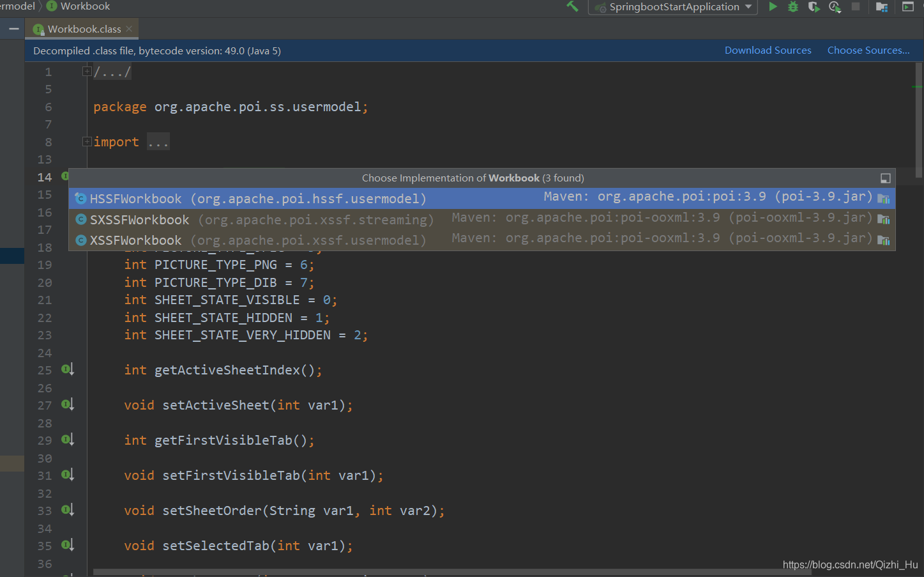Viewport: 924px width, 577px height.
Task: Choose the SXSSFWorkbook implementation
Action: [481, 219]
